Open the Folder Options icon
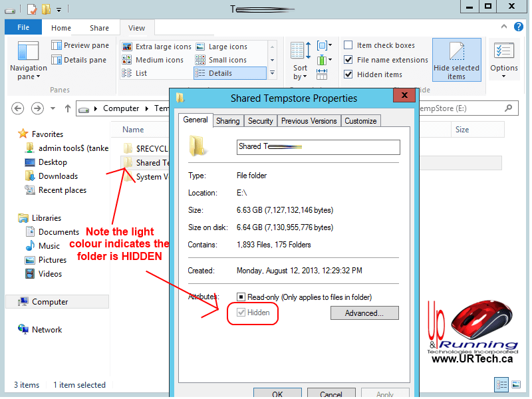 (504, 51)
